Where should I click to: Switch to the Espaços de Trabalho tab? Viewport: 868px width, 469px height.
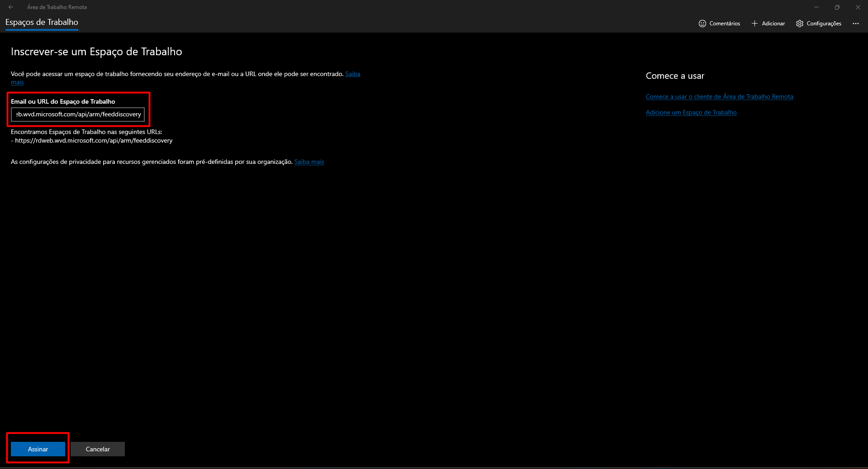tap(42, 22)
